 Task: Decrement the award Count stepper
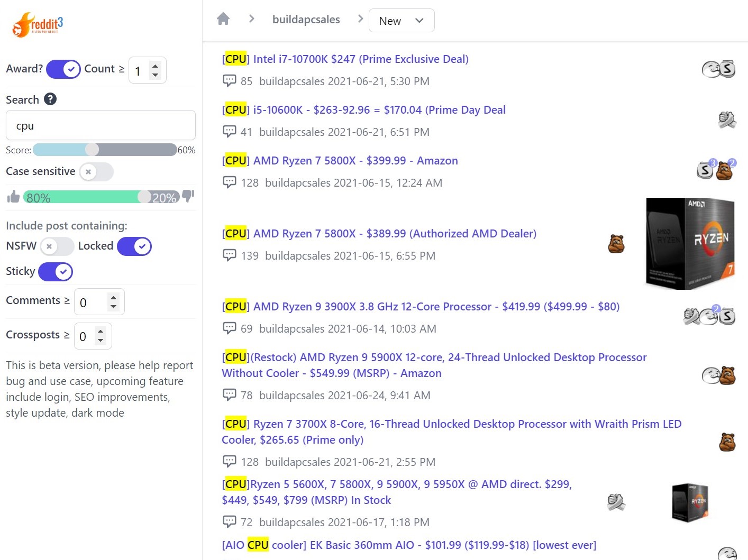coord(155,75)
